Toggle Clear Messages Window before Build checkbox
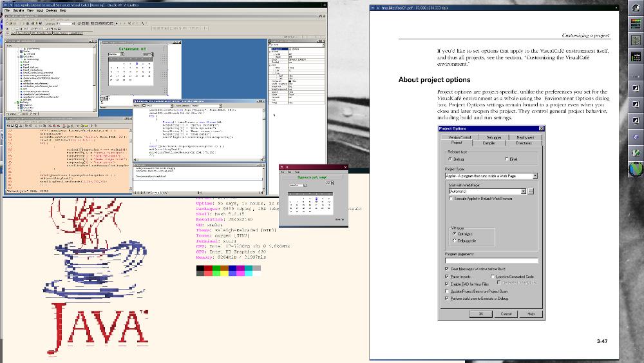This screenshot has width=644, height=363. [447, 269]
